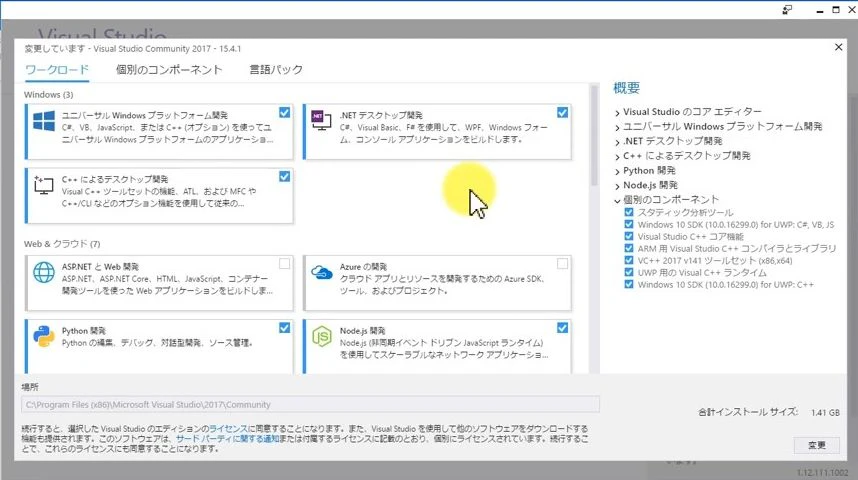
Task: Expand C++ によるデスクトップ開発 summary item
Action: point(617,157)
